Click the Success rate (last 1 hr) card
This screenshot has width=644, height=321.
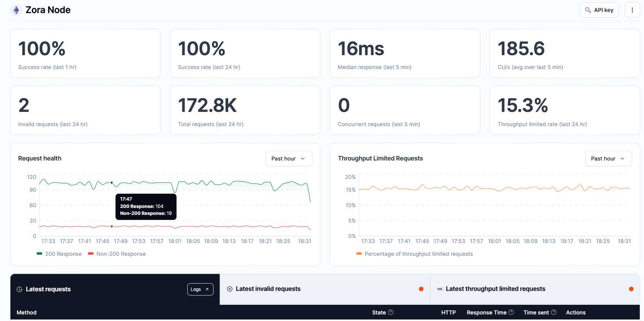[85, 54]
